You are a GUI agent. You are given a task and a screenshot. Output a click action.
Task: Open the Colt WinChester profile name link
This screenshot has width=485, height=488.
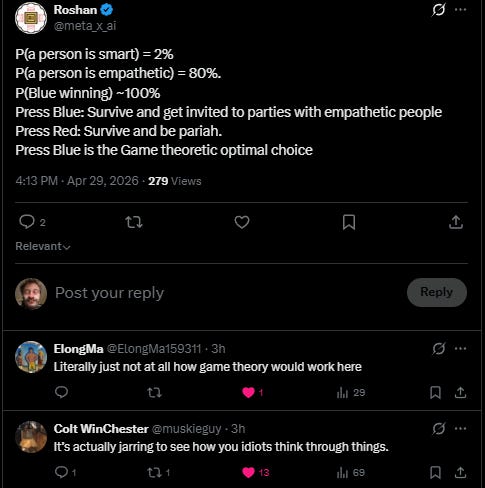pos(101,429)
